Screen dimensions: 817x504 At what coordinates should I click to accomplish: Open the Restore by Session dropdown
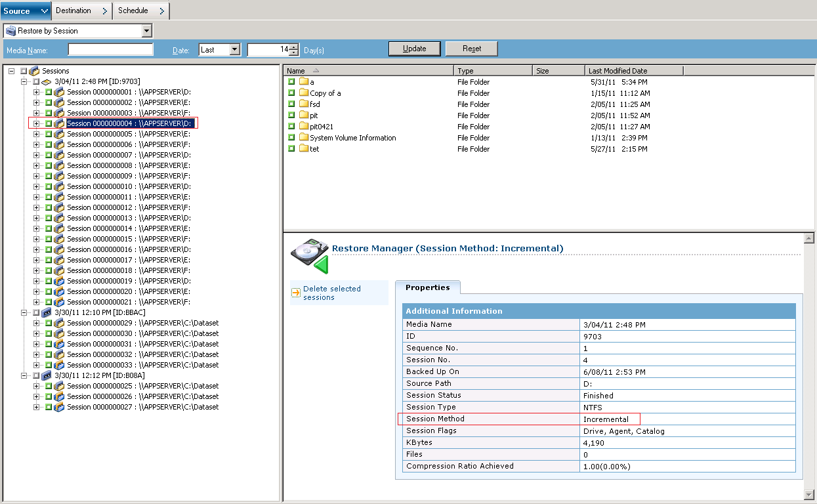click(146, 31)
